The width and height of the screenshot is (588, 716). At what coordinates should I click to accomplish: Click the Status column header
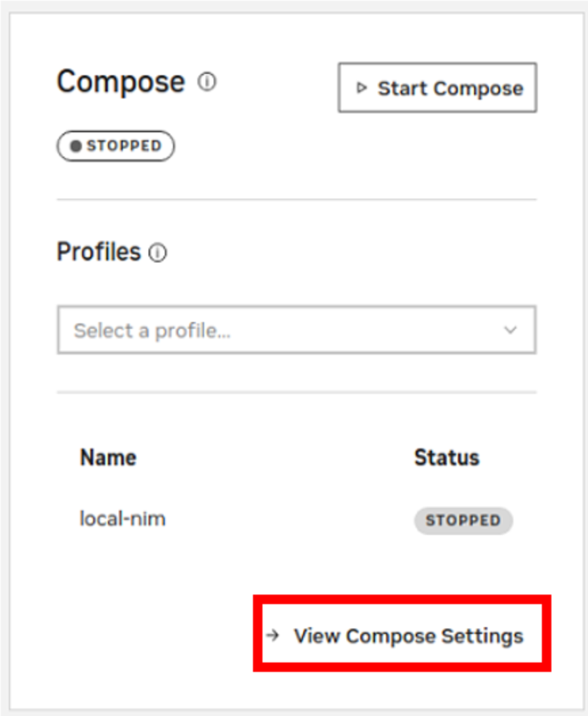(x=446, y=458)
